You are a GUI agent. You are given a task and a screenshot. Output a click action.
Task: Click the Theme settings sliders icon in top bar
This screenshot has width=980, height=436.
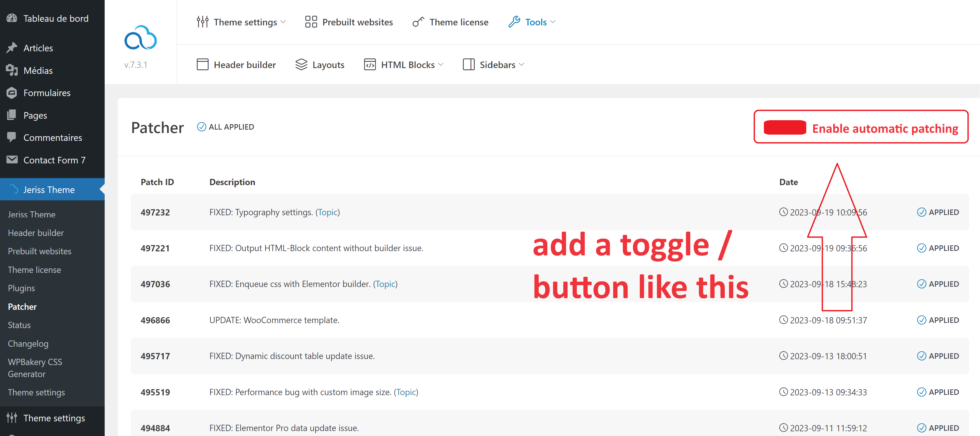click(x=202, y=22)
